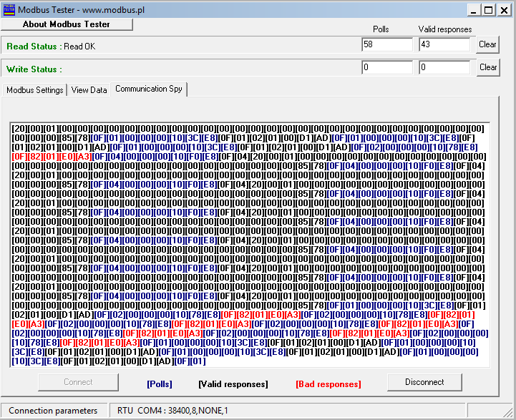Close the Modbus Tester window
The image size is (516, 420).
[504, 11]
